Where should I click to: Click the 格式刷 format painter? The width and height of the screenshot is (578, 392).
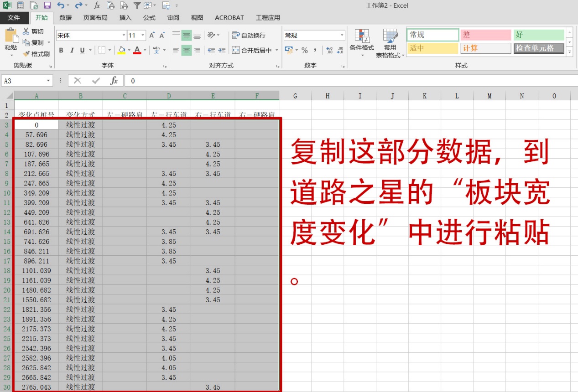[36, 54]
